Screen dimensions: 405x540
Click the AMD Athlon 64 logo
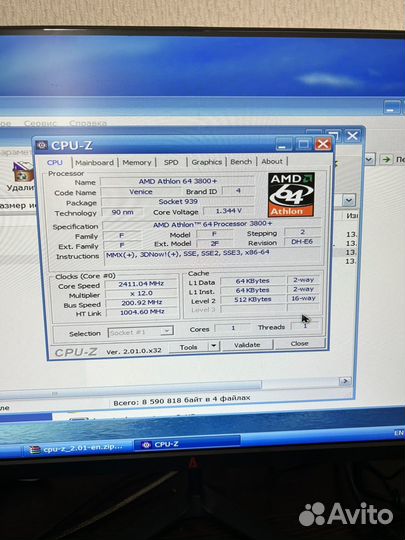[291, 195]
